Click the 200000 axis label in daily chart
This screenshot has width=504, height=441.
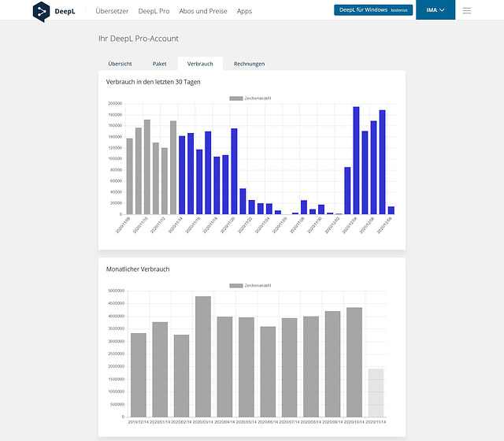115,103
